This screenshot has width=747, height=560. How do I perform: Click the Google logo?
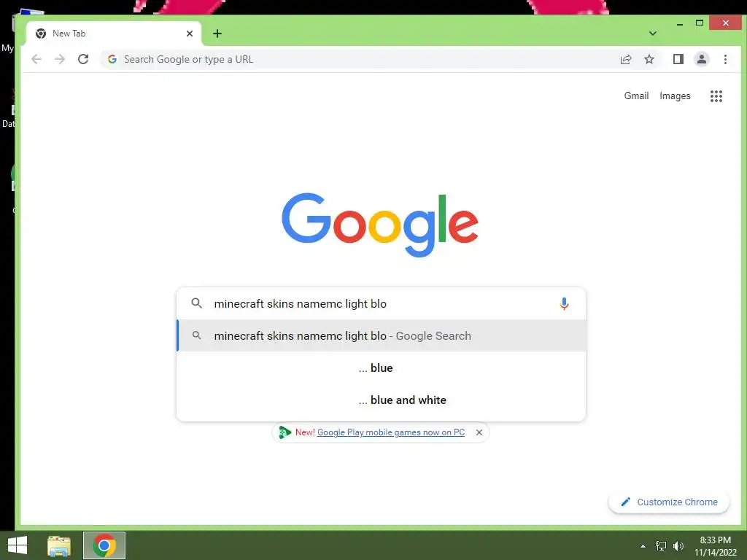[x=380, y=225]
